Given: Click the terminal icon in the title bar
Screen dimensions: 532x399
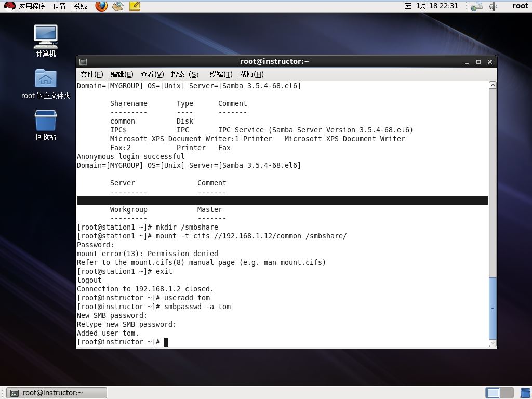Looking at the screenshot, I should pyautogui.click(x=83, y=62).
